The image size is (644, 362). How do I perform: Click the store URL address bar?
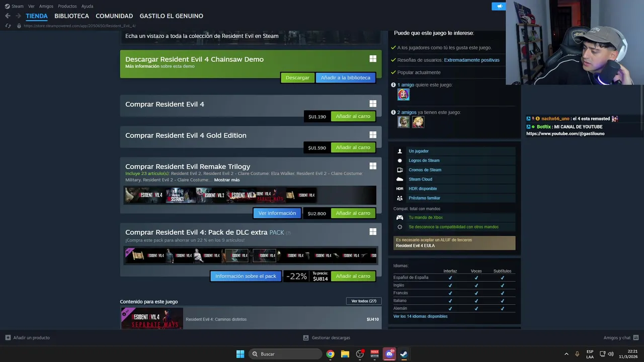pos(79,26)
